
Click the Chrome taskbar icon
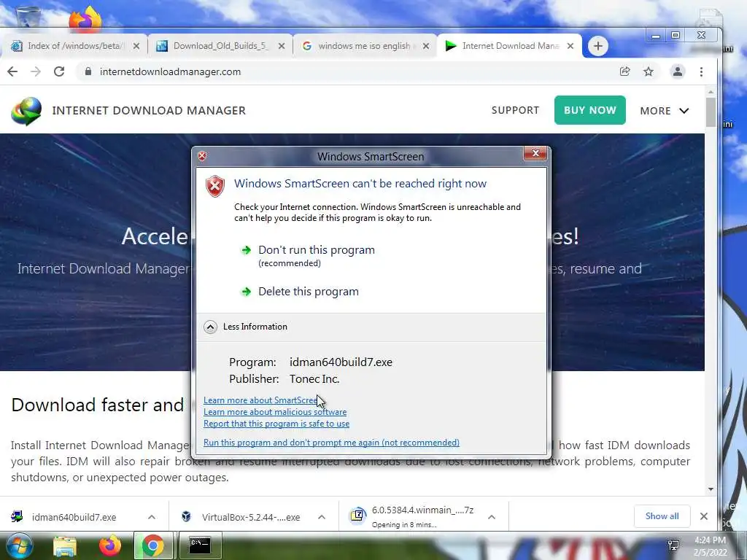coord(152,545)
